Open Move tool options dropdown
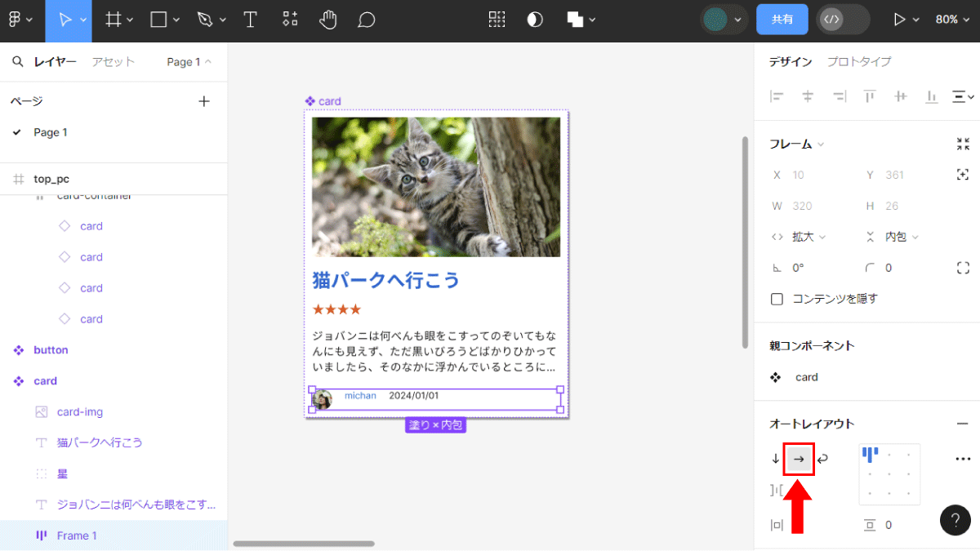 point(83,20)
